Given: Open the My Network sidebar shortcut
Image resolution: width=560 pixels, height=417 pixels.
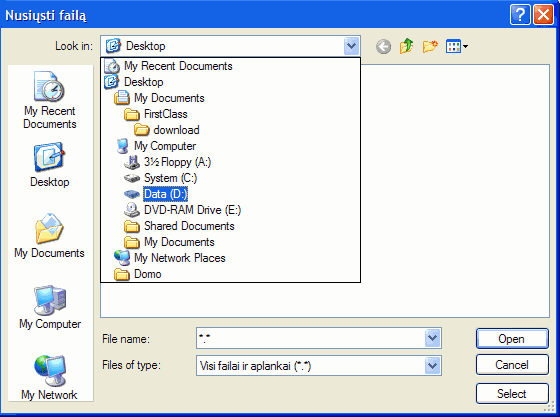Looking at the screenshot, I should click(x=50, y=377).
